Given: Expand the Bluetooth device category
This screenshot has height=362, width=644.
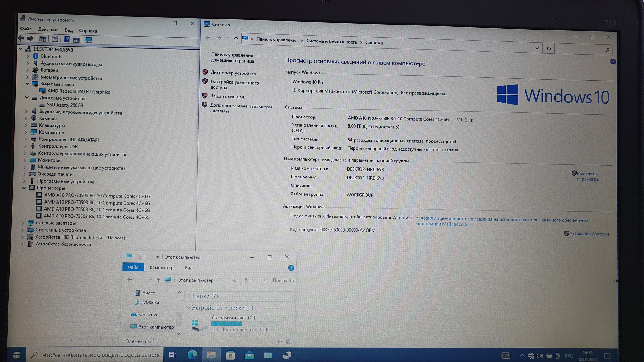Looking at the screenshot, I should point(28,56).
